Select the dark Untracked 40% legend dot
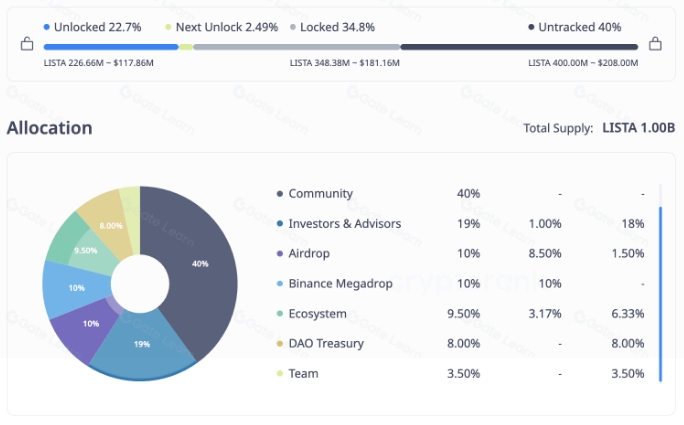This screenshot has width=684, height=425. pos(531,27)
